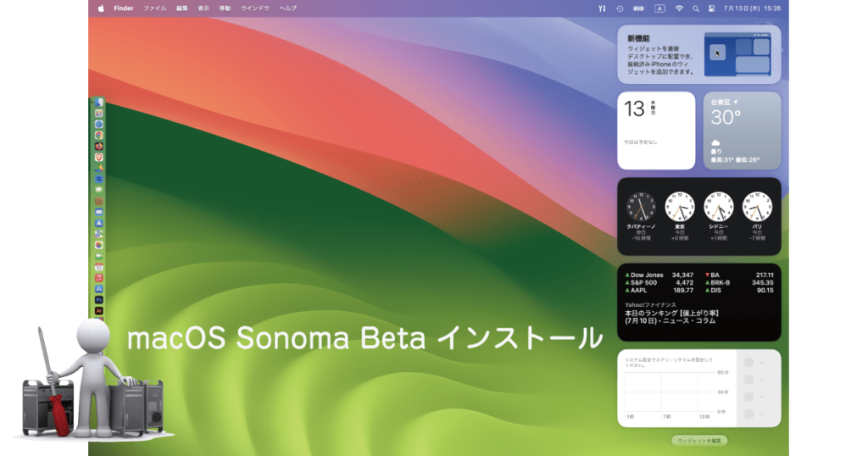
Task: Open Calendar in the Dock
Action: pos(98,267)
